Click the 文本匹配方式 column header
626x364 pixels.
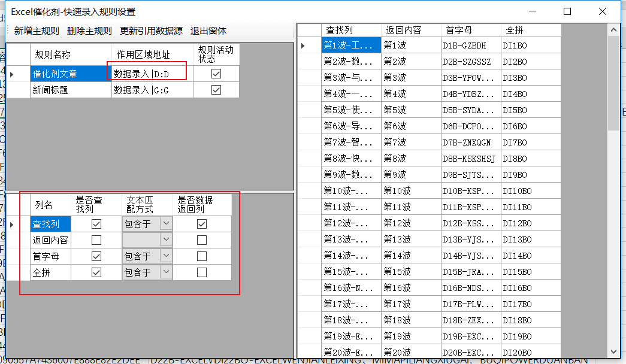147,205
